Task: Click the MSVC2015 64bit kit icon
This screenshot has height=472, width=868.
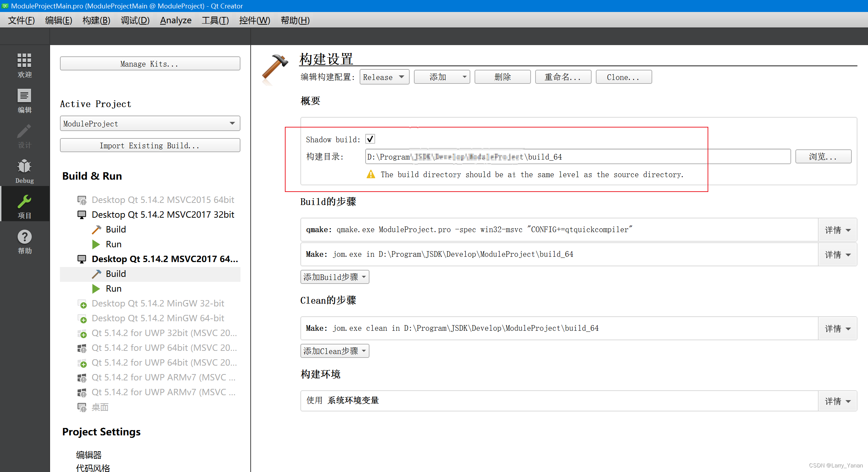Action: 82,200
